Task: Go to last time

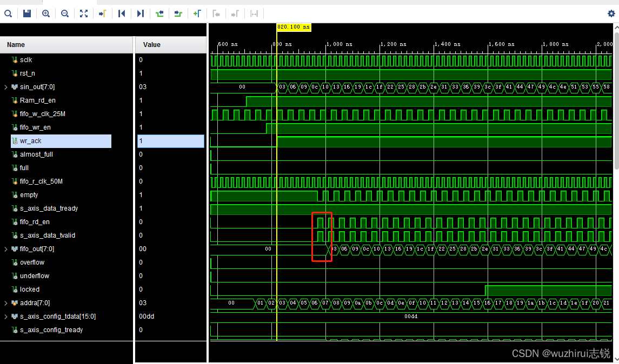Action: [x=141, y=14]
